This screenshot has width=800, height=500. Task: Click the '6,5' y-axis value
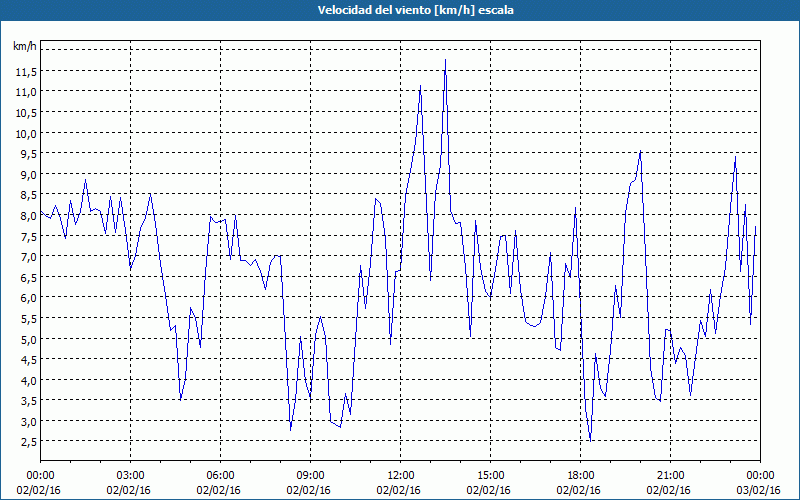pyautogui.click(x=28, y=277)
